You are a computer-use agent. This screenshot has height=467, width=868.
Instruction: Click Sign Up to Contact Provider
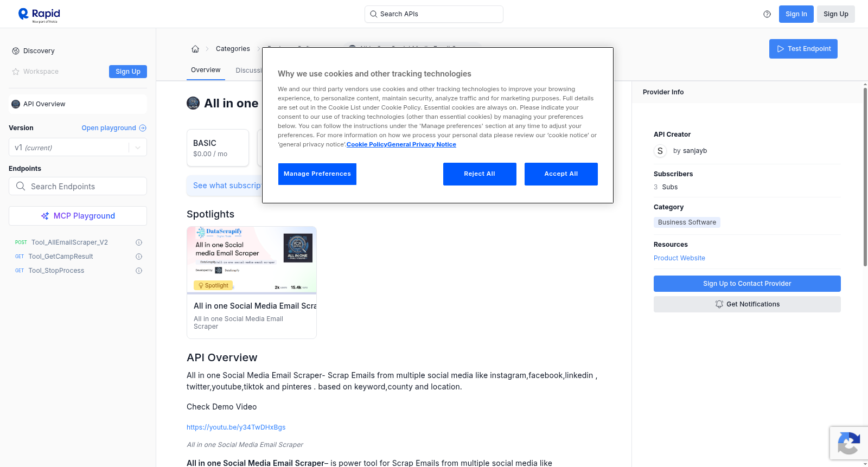[747, 284]
